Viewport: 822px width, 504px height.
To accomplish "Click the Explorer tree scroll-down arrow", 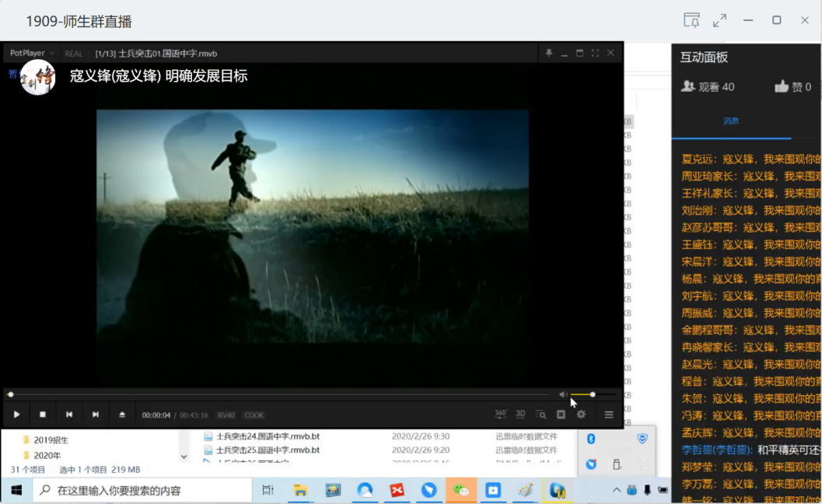I will 184,457.
